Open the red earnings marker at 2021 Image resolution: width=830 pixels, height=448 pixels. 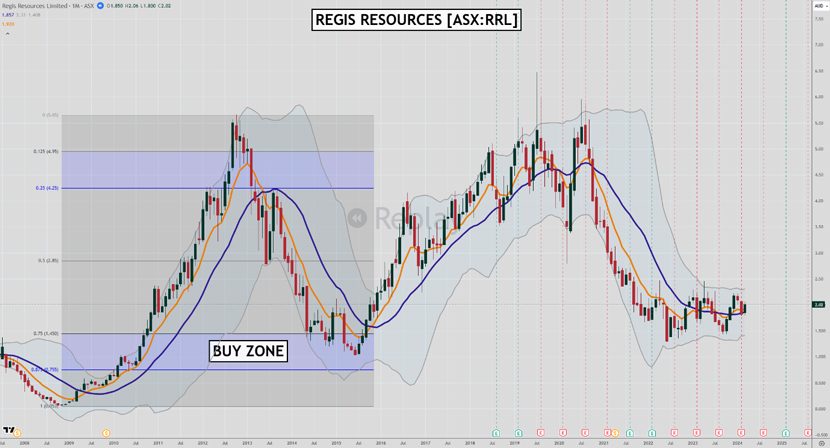pos(608,433)
